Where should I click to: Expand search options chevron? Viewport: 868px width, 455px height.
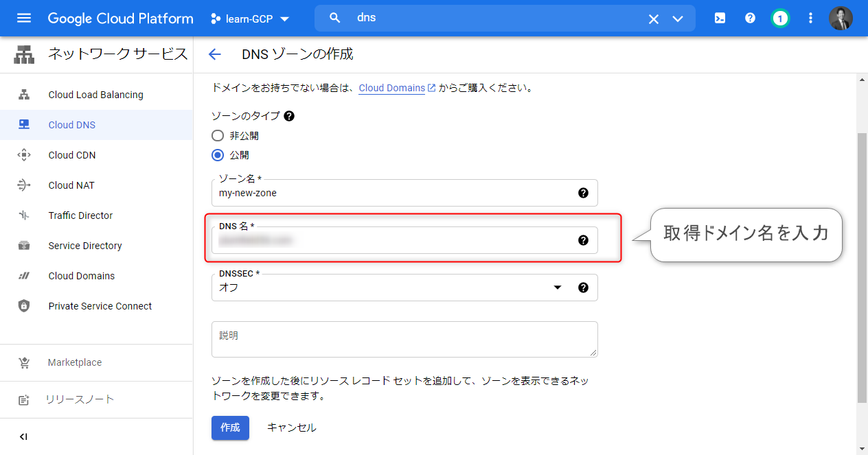click(x=678, y=19)
